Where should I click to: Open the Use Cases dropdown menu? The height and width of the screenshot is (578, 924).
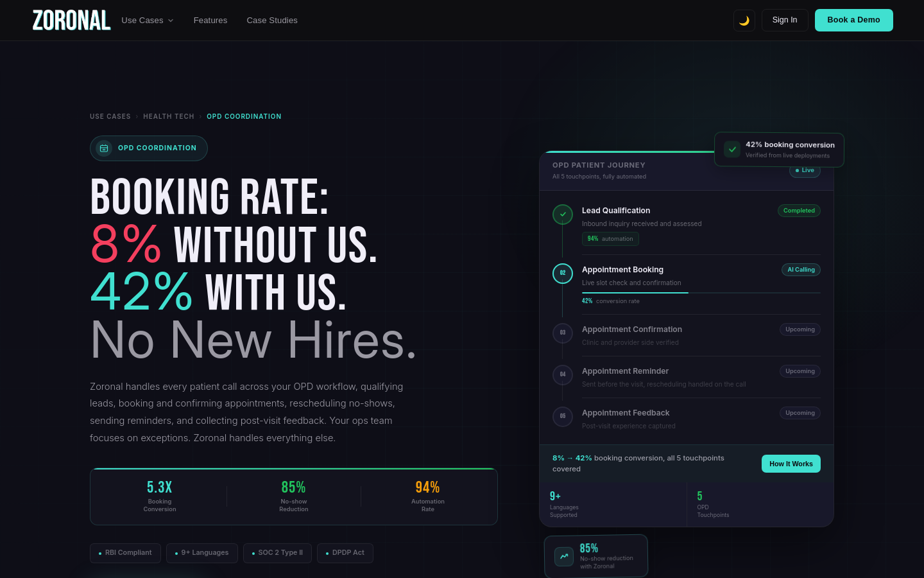(x=148, y=21)
